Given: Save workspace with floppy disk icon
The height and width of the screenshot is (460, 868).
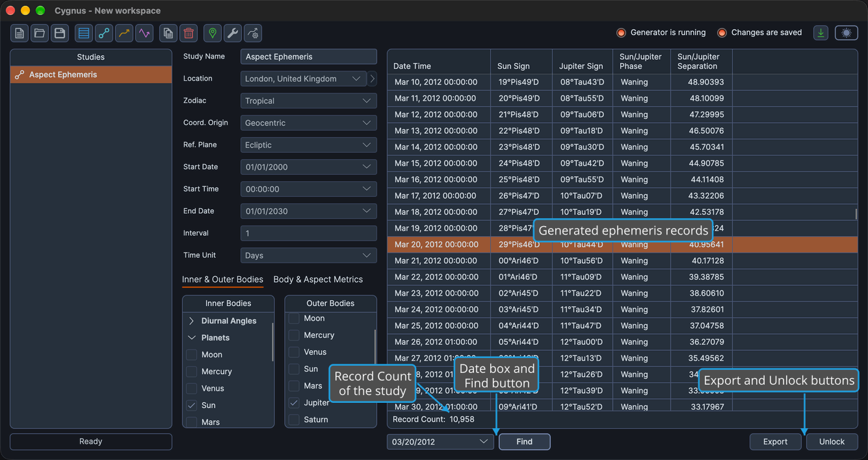Looking at the screenshot, I should click(60, 33).
